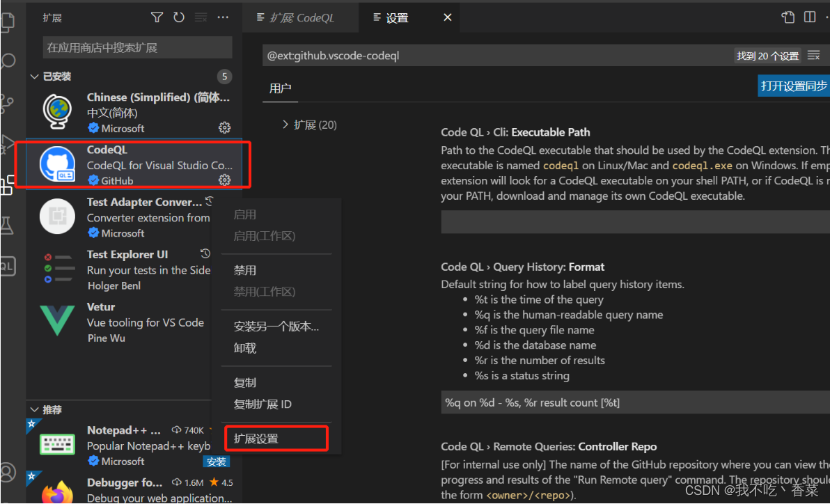Open the Source Control view
Viewport: 830px width, 504px height.
pyautogui.click(x=6, y=103)
